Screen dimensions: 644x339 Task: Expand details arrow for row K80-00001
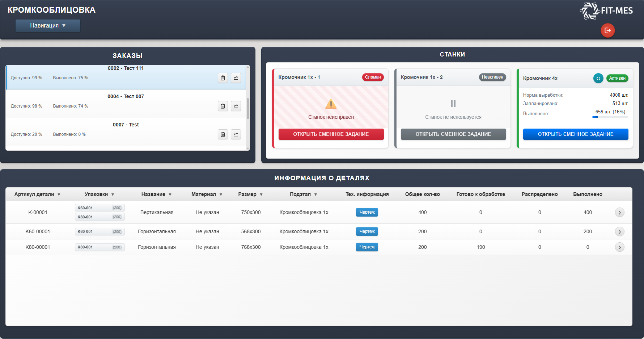(x=619, y=247)
